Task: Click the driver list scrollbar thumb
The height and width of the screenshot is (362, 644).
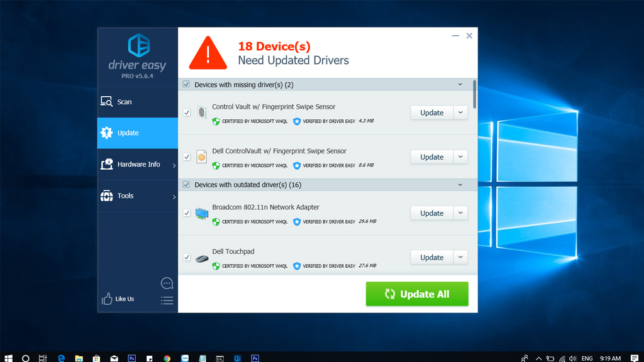Action: click(x=474, y=94)
